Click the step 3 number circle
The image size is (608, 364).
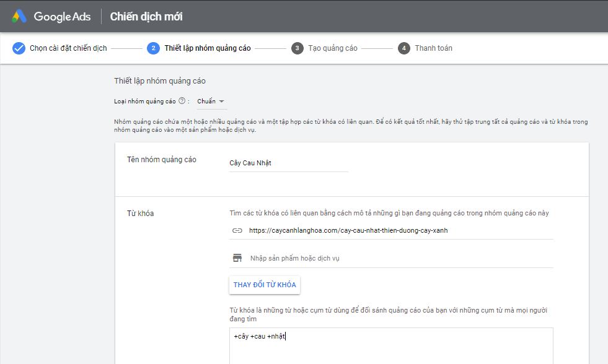[297, 48]
